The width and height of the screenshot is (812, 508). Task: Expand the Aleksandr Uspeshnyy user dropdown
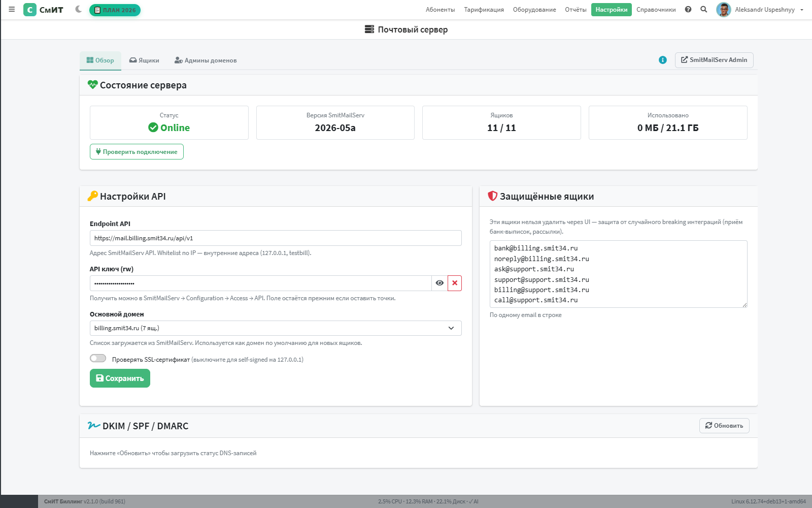point(769,10)
